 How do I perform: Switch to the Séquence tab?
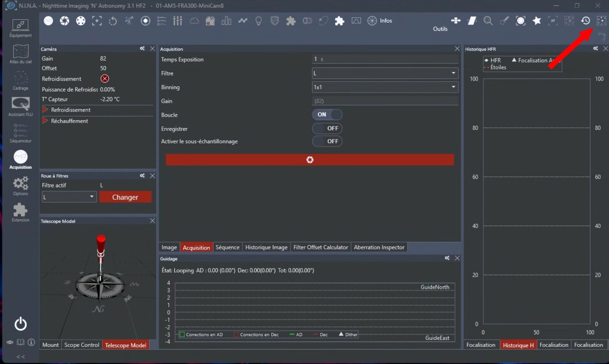tap(227, 247)
